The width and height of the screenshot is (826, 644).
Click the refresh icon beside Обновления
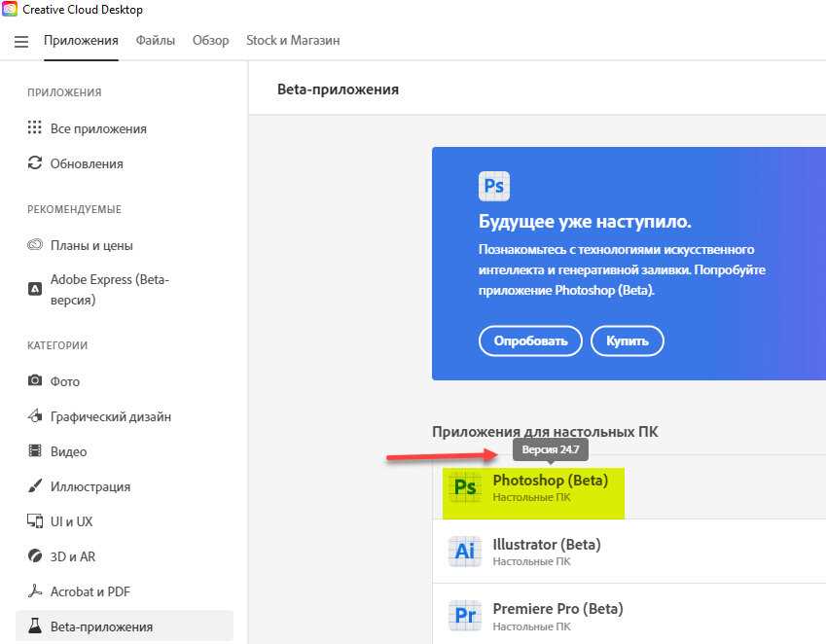(35, 163)
